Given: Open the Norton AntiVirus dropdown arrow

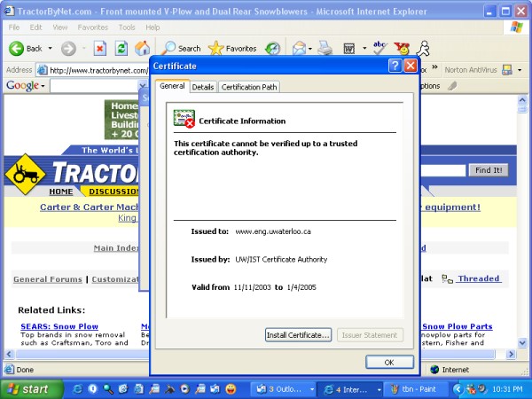Looking at the screenshot, I should (x=520, y=70).
